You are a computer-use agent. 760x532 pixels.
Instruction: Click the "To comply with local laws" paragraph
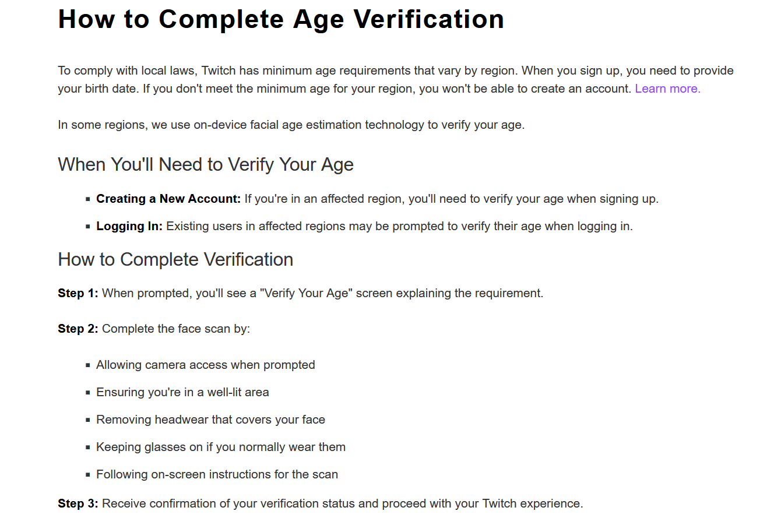click(x=350, y=71)
